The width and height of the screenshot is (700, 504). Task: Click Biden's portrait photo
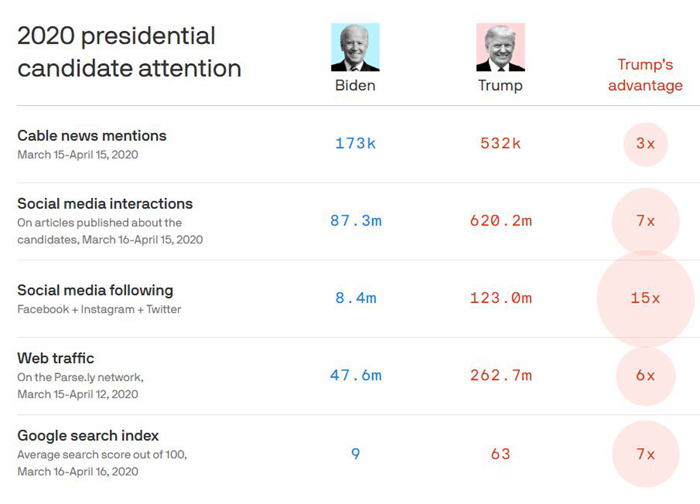(x=355, y=47)
